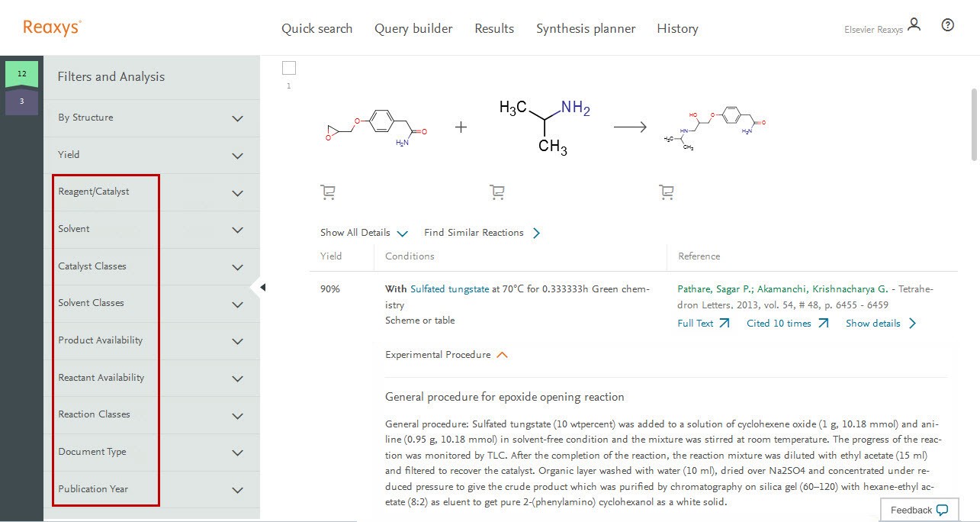This screenshot has height=522, width=980.
Task: Expand the Yield filter section
Action: point(237,156)
